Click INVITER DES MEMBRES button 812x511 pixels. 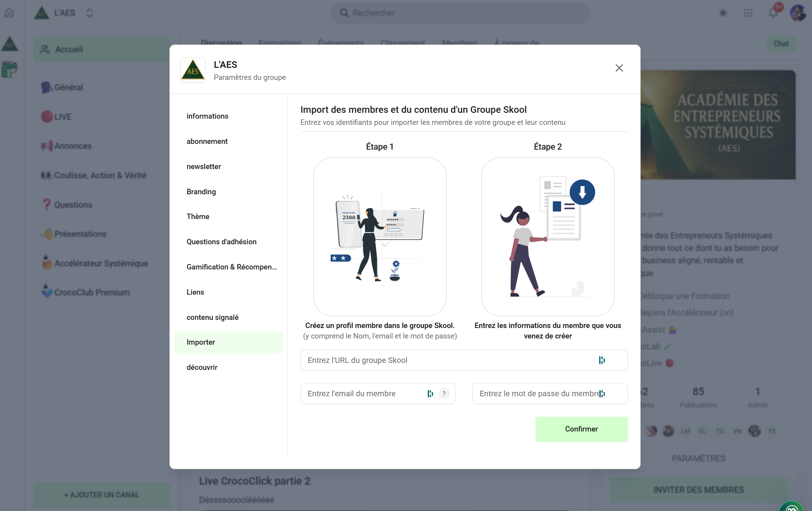coord(698,490)
